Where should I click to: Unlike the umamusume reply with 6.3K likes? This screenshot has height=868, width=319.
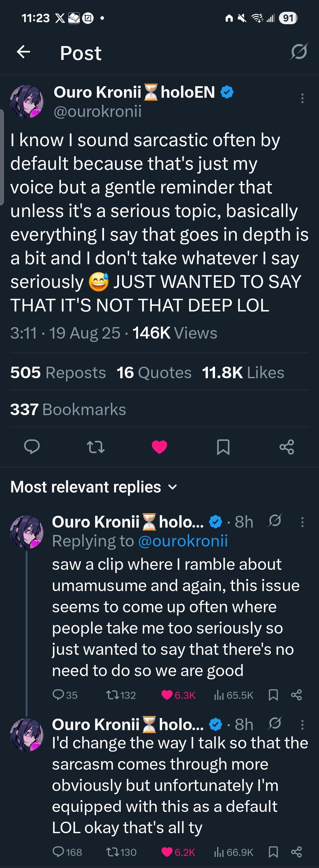coord(167,695)
